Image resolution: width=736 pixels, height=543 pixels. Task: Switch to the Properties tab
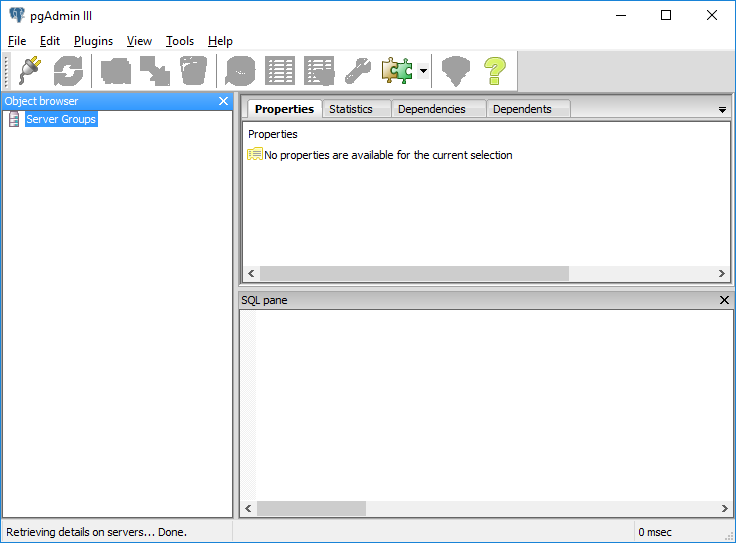click(284, 109)
